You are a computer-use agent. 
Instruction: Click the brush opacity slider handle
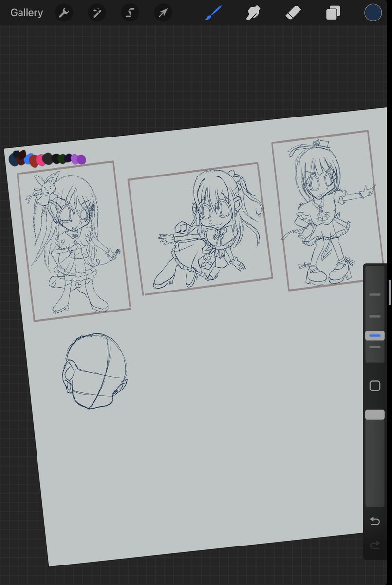pos(375,415)
